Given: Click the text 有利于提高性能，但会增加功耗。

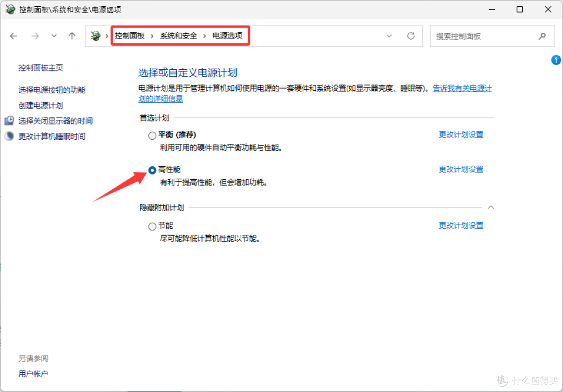Looking at the screenshot, I should click(214, 182).
